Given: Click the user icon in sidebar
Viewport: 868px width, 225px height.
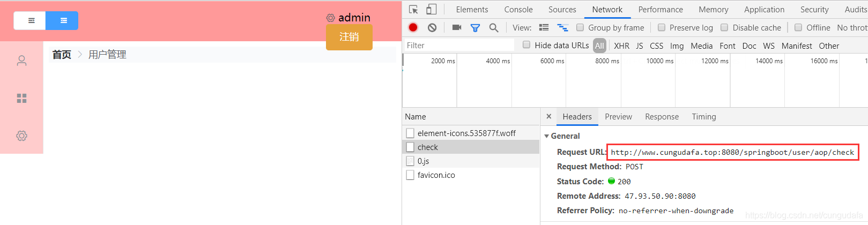Looking at the screenshot, I should tap(21, 61).
